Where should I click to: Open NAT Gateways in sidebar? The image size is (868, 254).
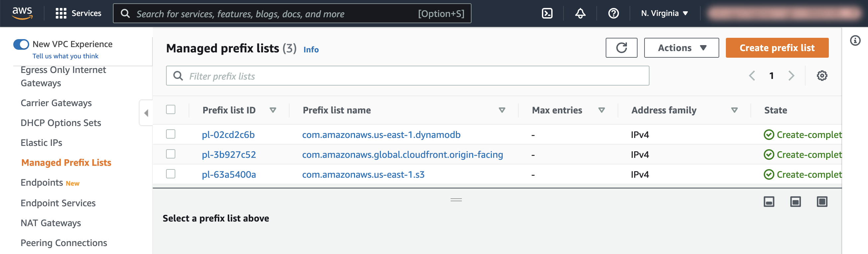coord(50,223)
